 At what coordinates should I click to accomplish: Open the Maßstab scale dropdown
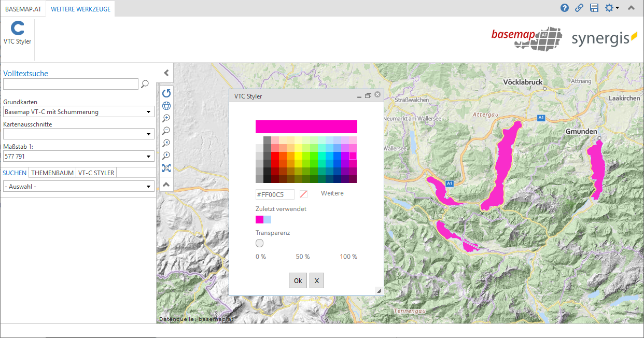(149, 156)
